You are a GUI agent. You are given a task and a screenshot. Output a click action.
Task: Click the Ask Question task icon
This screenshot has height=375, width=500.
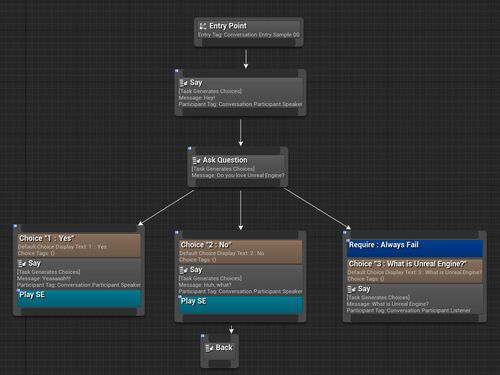click(x=196, y=160)
